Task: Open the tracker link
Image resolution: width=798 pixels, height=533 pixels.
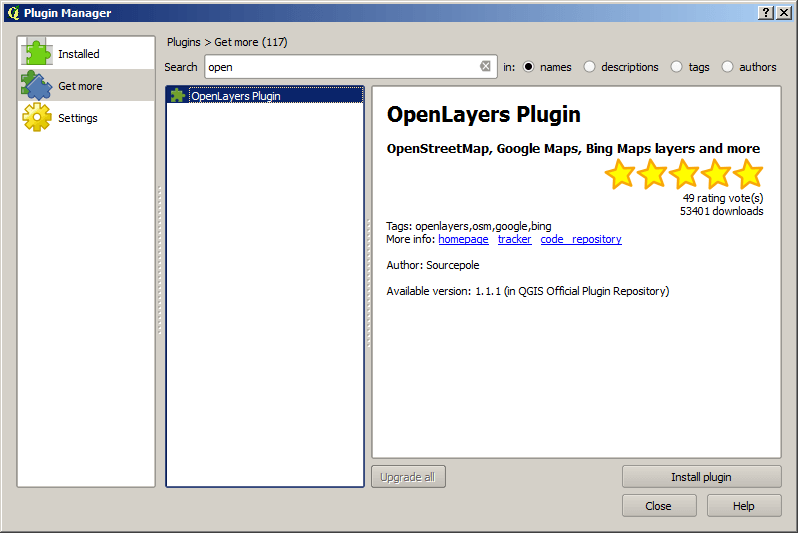Action: (x=515, y=239)
